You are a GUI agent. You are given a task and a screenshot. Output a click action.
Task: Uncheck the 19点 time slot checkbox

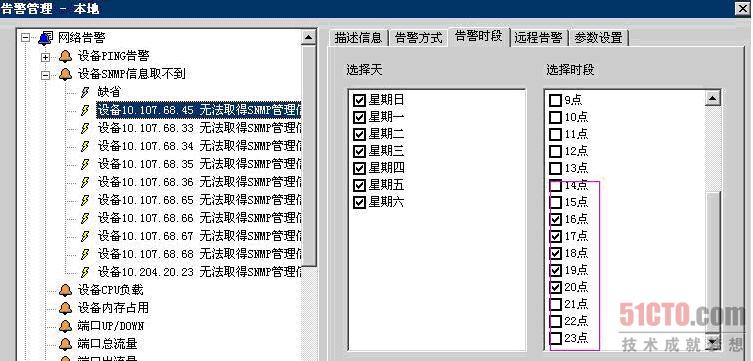[556, 270]
